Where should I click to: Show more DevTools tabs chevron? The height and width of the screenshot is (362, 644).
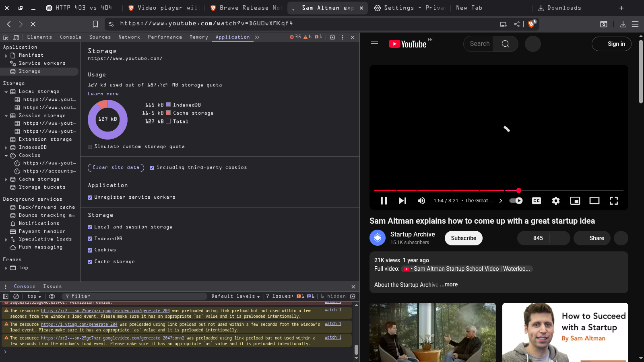(257, 37)
